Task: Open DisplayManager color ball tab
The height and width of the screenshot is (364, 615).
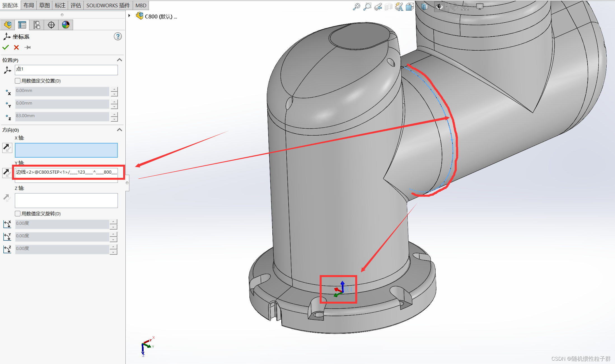Action: point(66,25)
